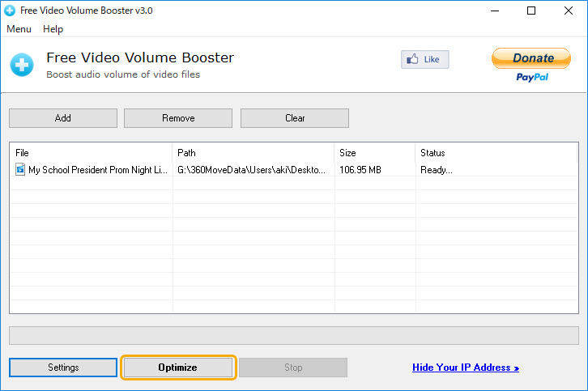Clear the file list with the Clear button
The image size is (588, 391).
tap(295, 118)
